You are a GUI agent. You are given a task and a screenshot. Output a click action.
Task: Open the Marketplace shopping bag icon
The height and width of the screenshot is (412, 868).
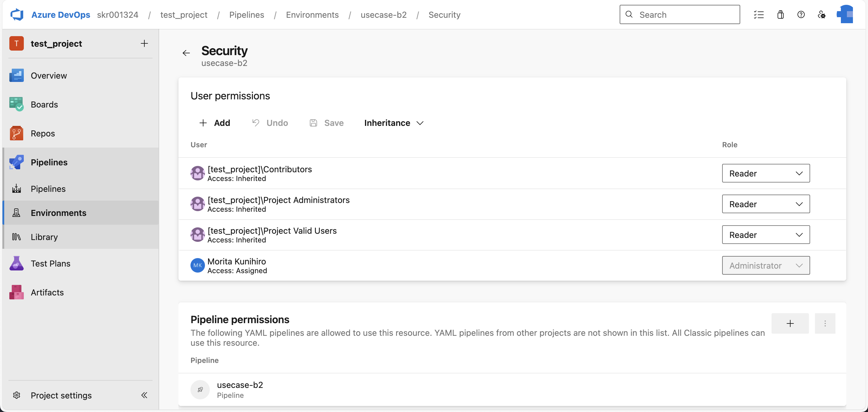pos(781,14)
